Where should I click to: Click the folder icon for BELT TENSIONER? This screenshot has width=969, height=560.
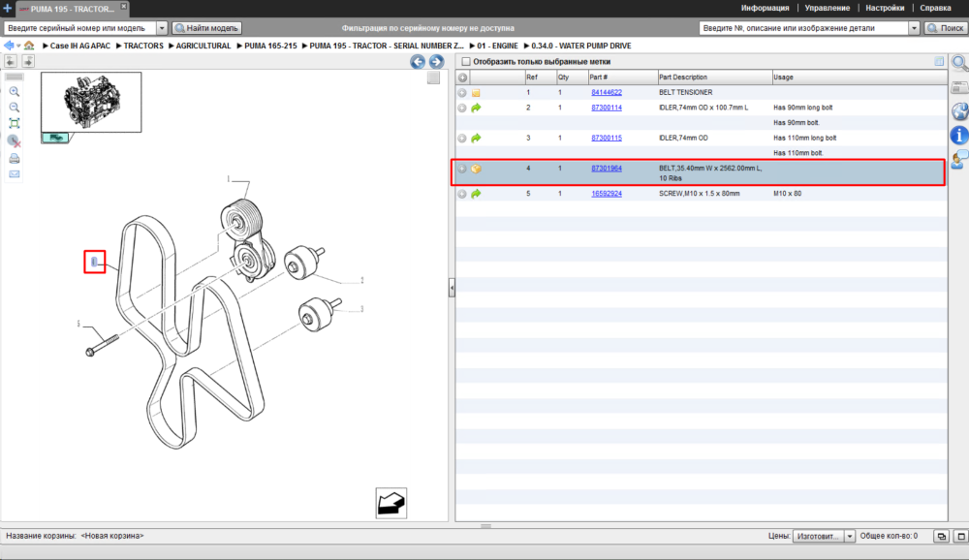(x=476, y=93)
